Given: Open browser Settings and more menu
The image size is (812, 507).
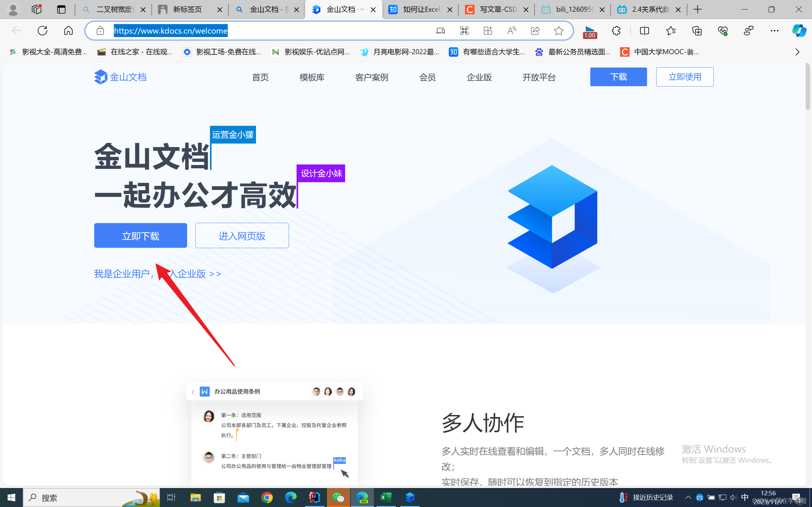Looking at the screenshot, I should click(775, 31).
